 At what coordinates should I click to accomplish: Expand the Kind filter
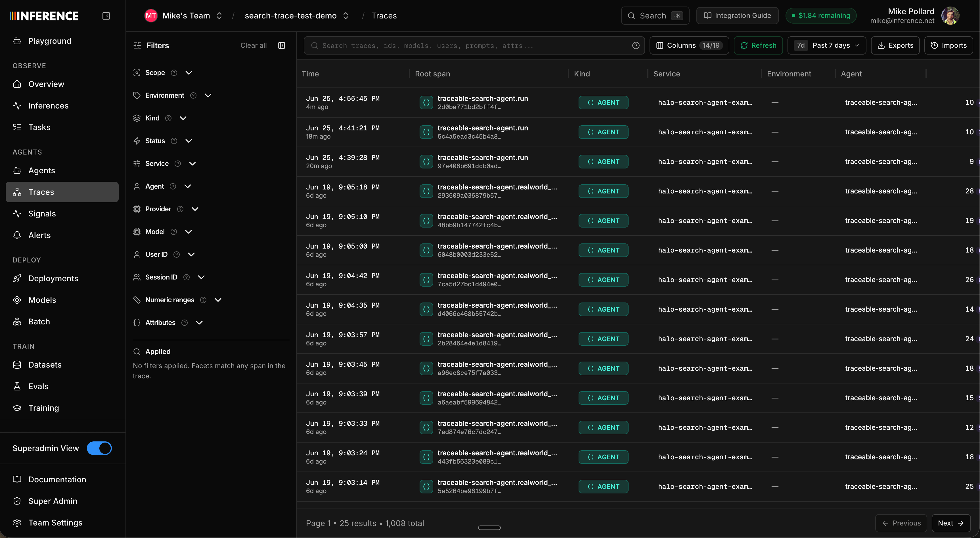[x=183, y=118]
